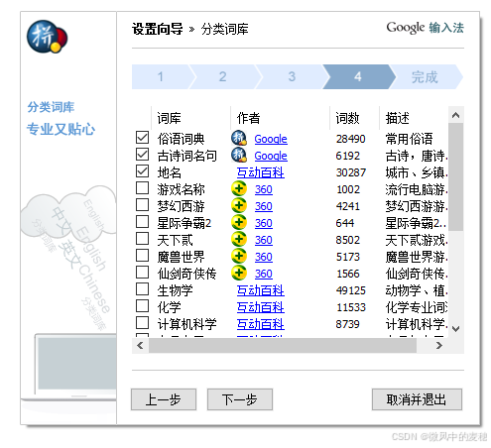Check the 魔兽世界 dictionary box
This screenshot has height=448, width=491.
point(142,256)
